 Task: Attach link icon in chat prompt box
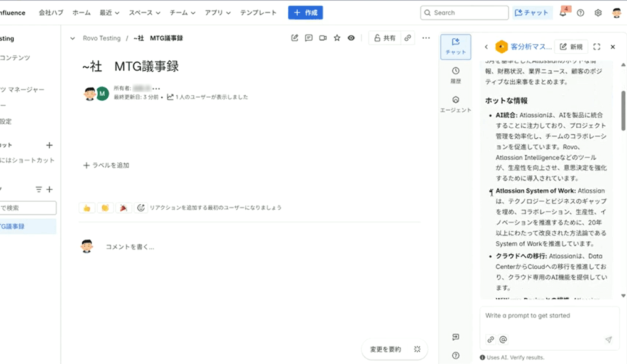click(491, 339)
